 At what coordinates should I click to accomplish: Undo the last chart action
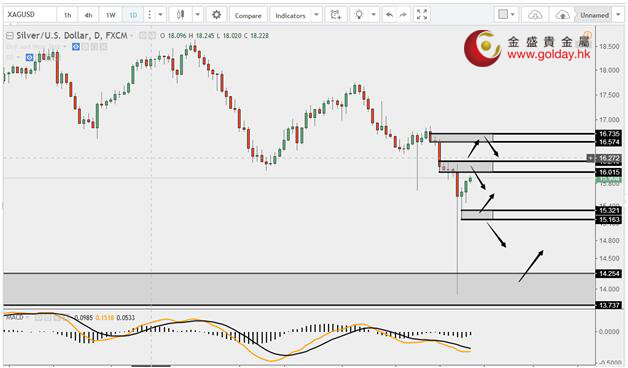[x=389, y=15]
